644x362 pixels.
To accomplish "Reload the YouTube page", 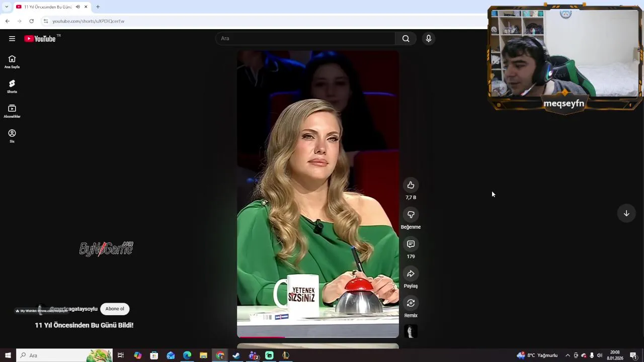I will (31, 21).
